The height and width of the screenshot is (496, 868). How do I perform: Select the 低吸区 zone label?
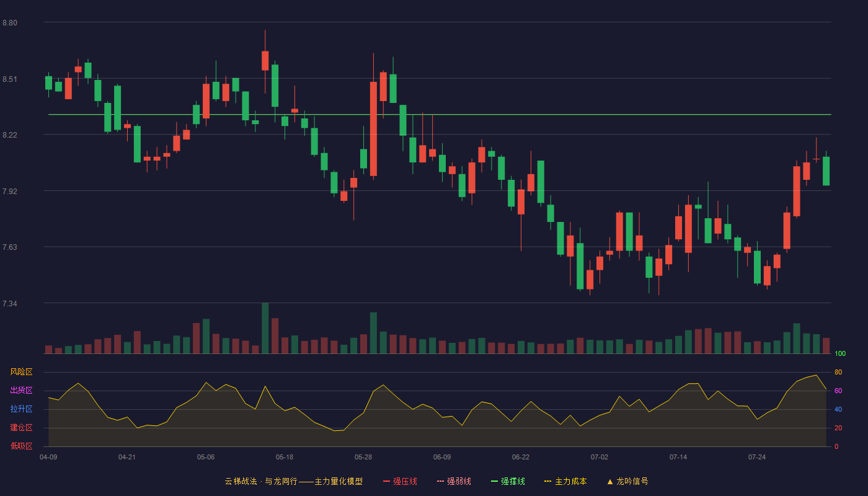coord(21,446)
